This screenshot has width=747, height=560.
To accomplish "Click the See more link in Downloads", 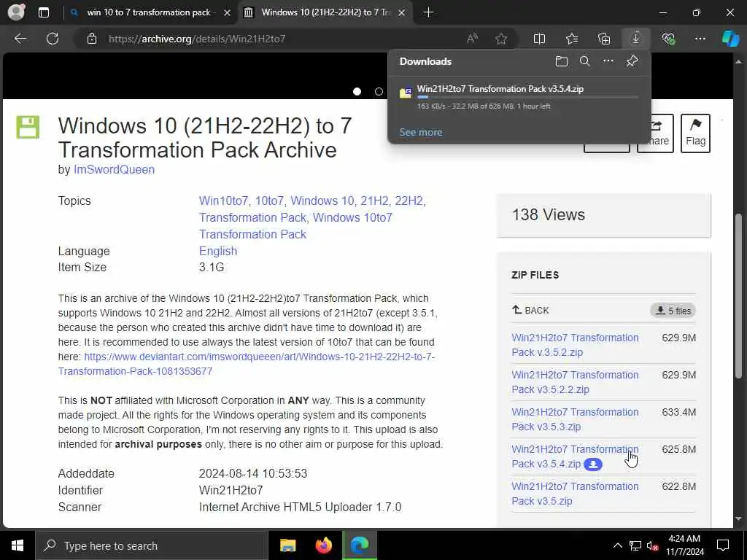I will (421, 133).
